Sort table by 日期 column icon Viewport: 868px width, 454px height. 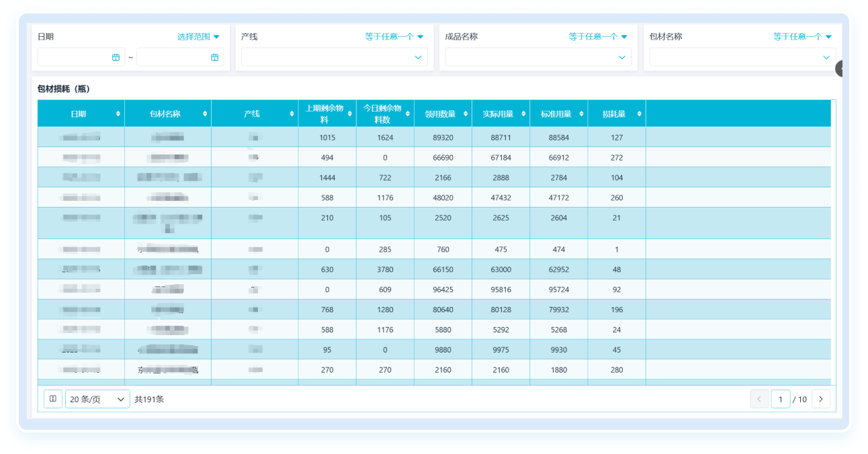point(119,114)
